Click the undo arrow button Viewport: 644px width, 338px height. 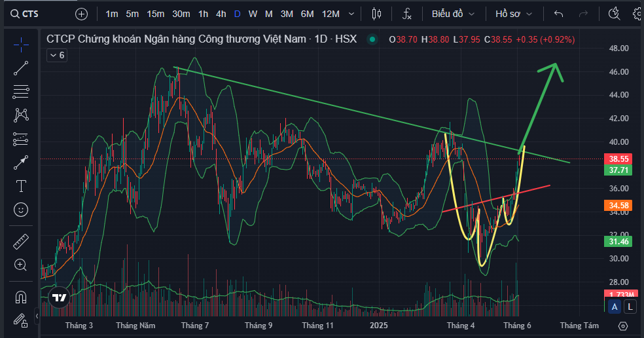tap(558, 14)
